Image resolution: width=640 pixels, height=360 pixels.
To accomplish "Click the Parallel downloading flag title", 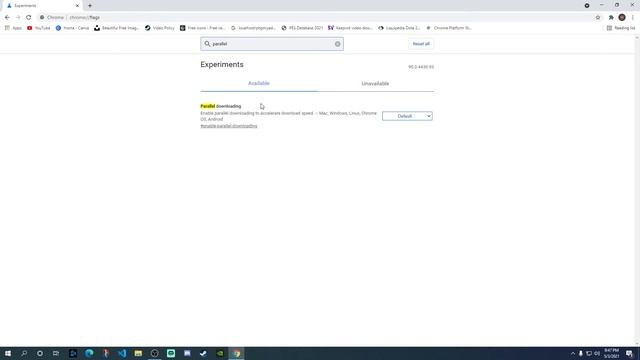I will coord(220,106).
